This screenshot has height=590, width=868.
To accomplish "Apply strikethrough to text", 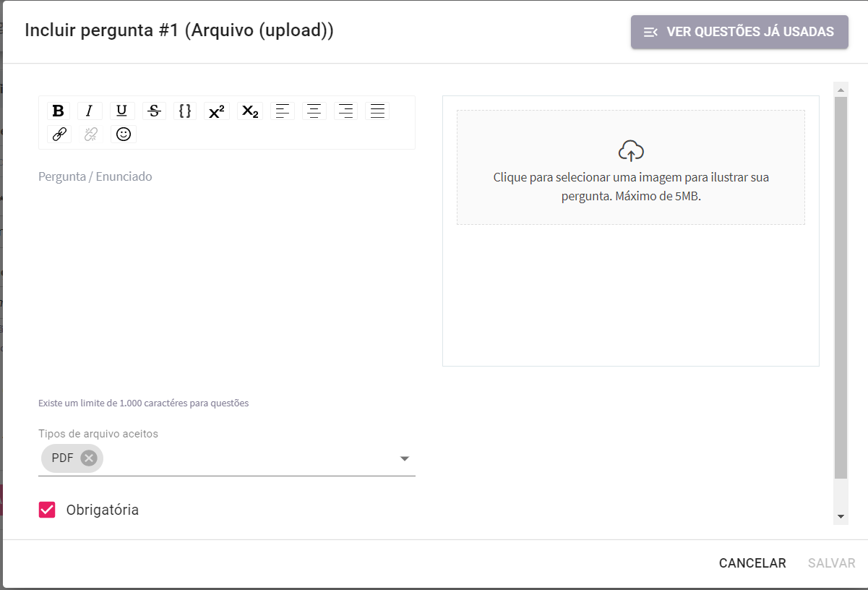I will tap(154, 111).
